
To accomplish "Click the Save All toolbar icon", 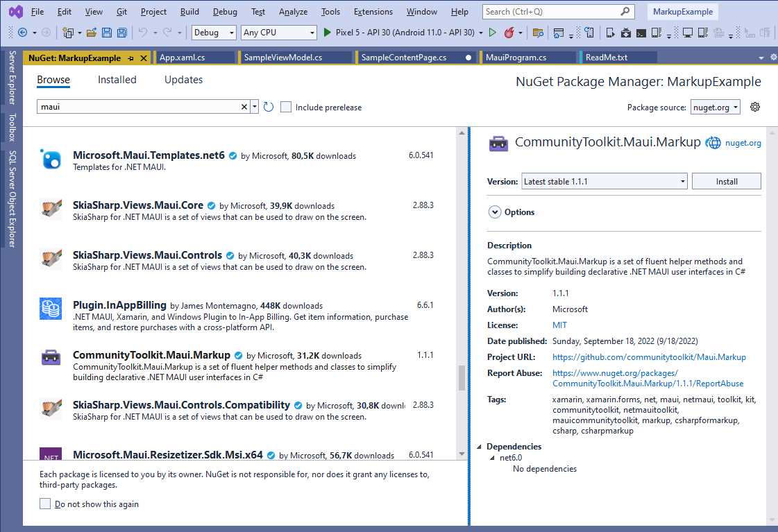I will [121, 32].
